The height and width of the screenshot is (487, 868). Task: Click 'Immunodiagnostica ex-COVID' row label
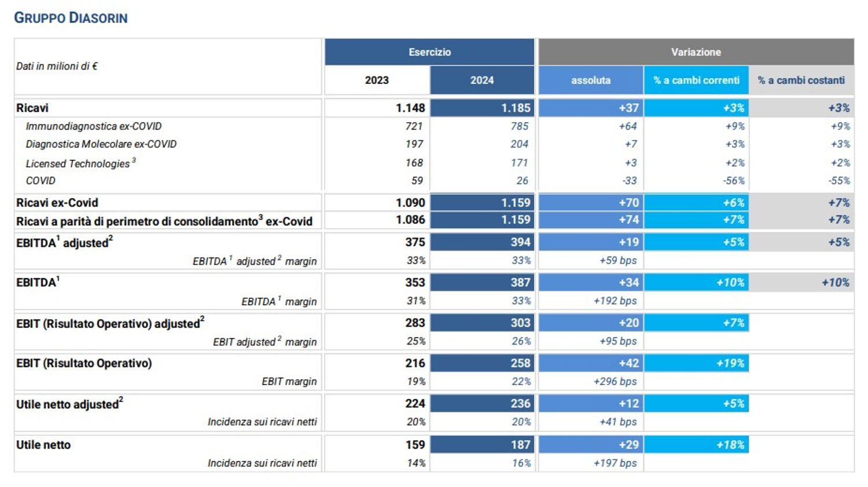point(94,126)
